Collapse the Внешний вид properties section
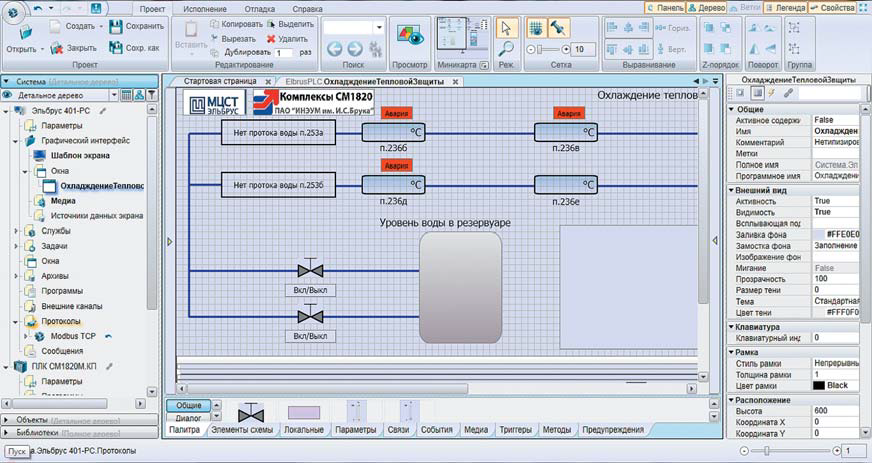Viewport: 872px width, 463px height. coord(732,190)
